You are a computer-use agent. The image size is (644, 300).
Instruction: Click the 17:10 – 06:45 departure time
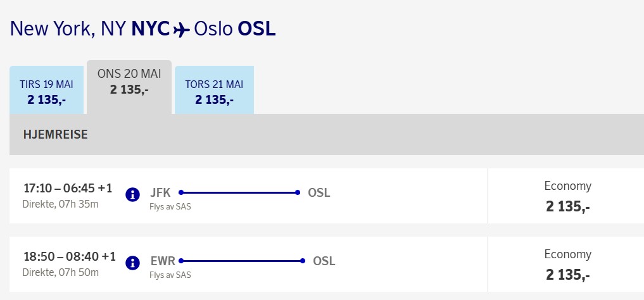(x=68, y=188)
